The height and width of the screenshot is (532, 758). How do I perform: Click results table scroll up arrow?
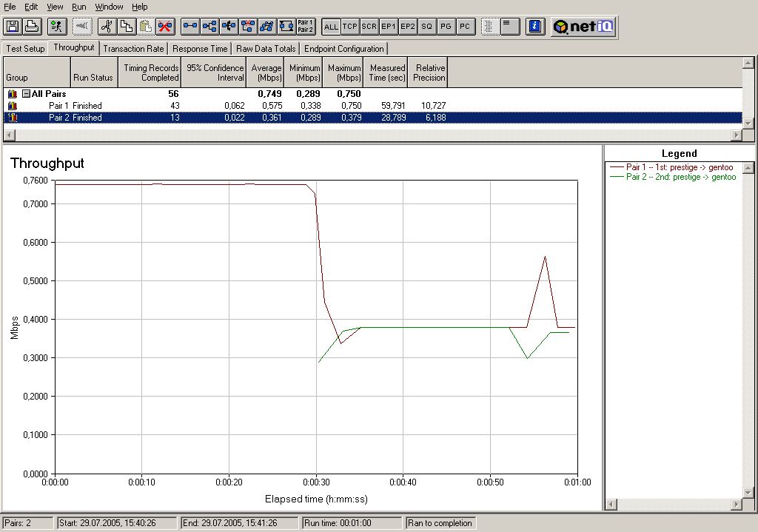point(748,63)
